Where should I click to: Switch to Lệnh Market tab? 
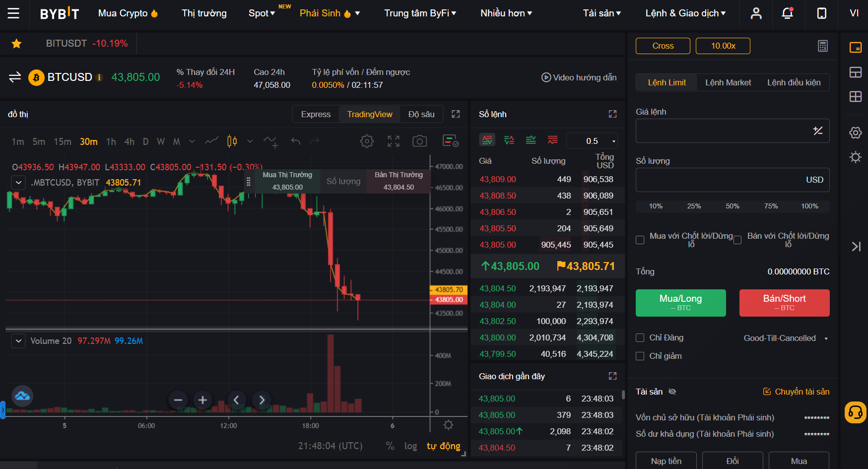tap(728, 82)
